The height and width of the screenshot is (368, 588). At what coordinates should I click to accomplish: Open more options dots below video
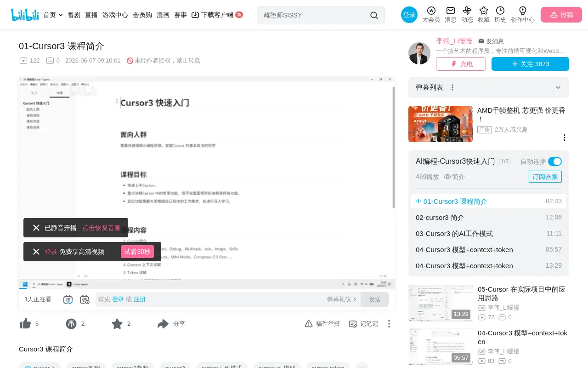389,324
